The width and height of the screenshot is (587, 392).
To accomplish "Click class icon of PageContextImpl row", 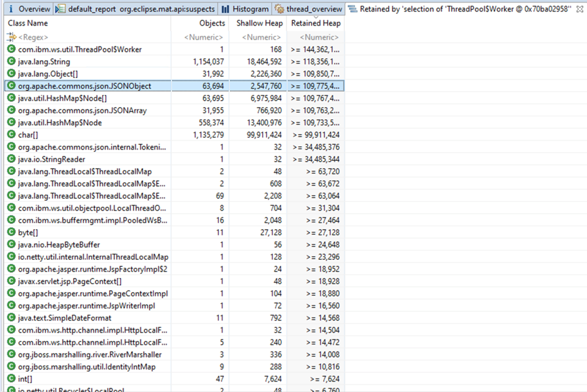I will (x=11, y=294).
